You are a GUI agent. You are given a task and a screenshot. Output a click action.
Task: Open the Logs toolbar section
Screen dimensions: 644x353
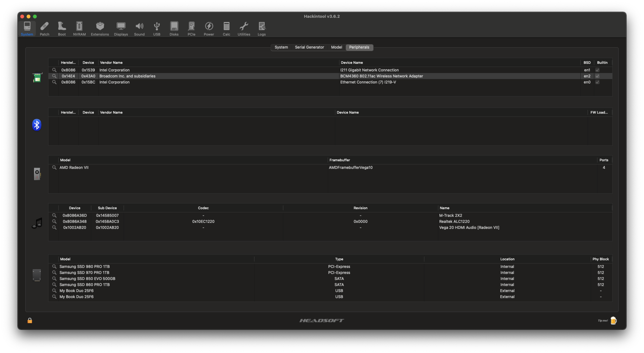click(x=262, y=29)
